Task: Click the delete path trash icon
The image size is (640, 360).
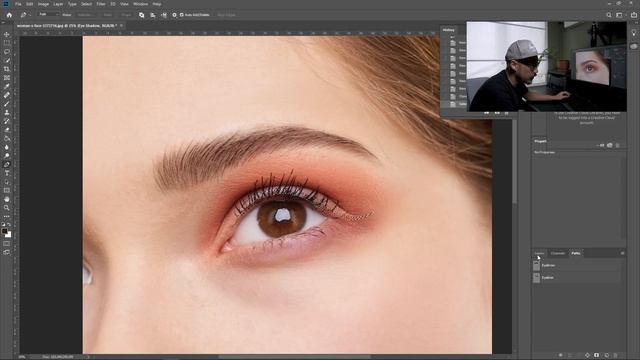Action: pyautogui.click(x=616, y=355)
